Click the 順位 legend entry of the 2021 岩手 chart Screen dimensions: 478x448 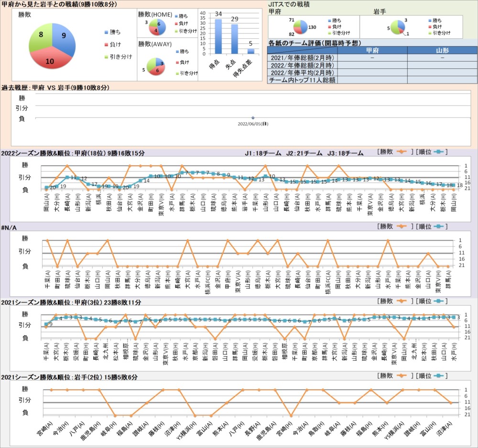tap(432, 375)
